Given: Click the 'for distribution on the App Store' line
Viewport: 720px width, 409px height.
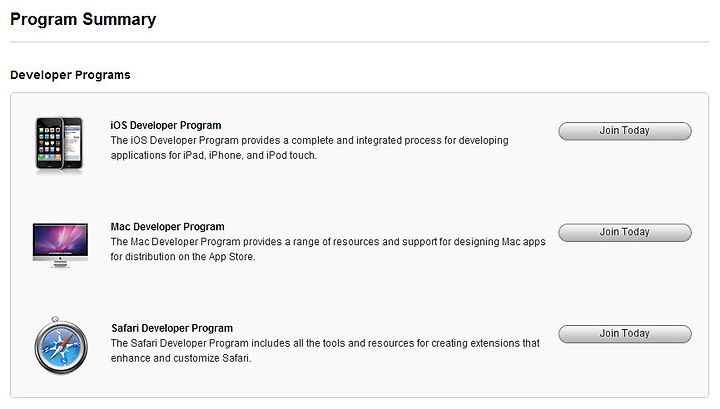Looking at the screenshot, I should point(183,257).
